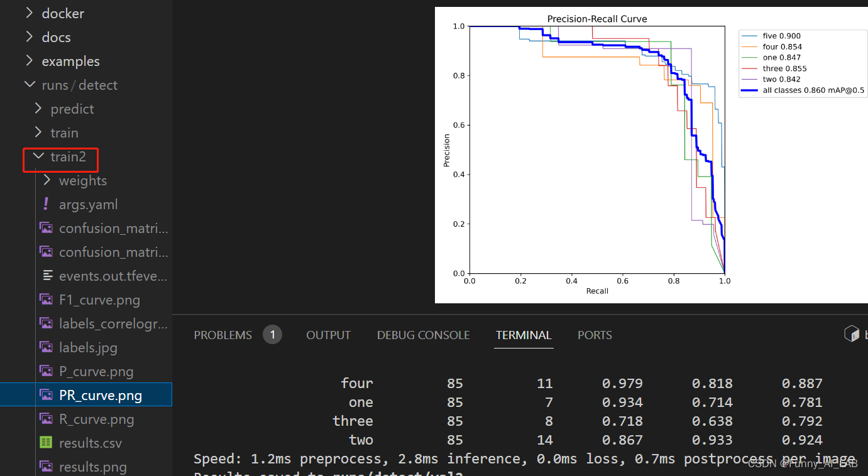Viewport: 868px width, 476px height.
Task: Open R_curve.png file
Action: [96, 419]
